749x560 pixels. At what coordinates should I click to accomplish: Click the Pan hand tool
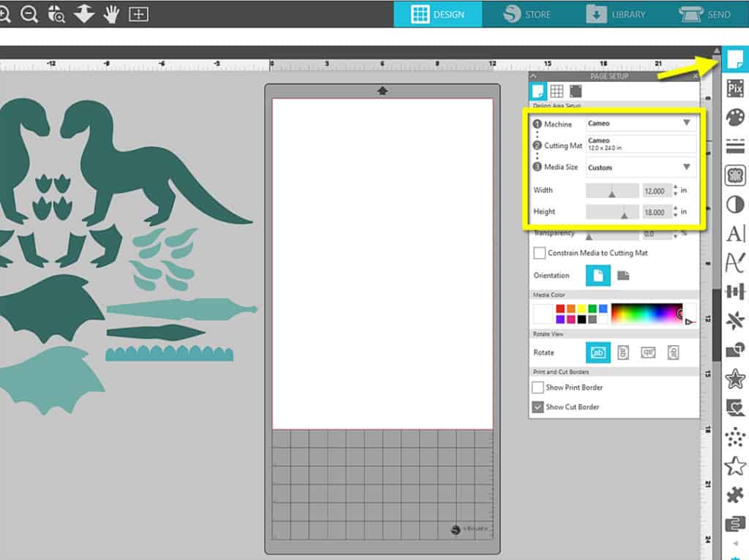tap(111, 14)
